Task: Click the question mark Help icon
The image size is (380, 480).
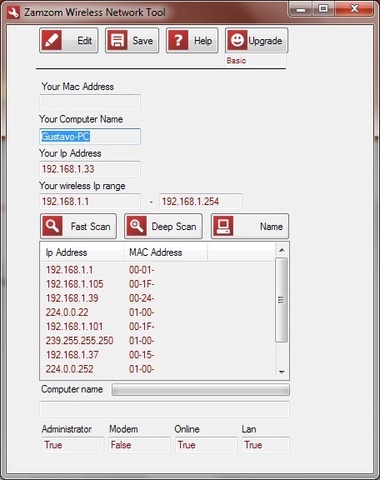Action: click(178, 41)
